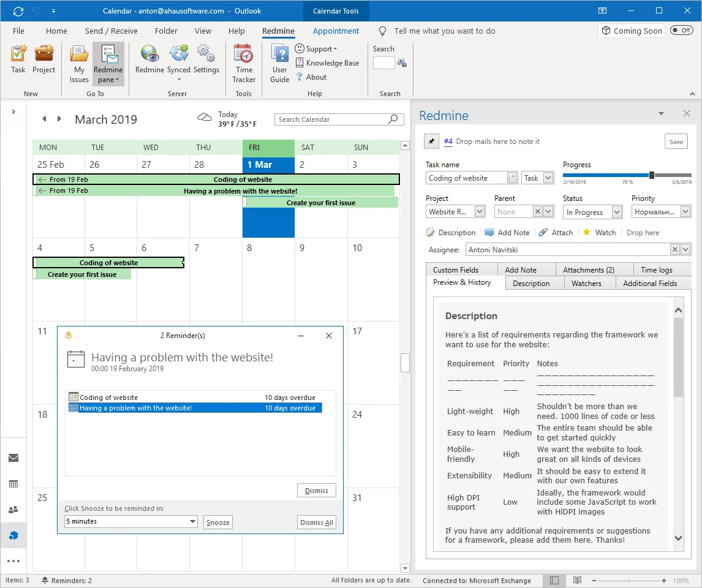Click the Save button in Redmine pane
The width and height of the screenshot is (702, 588).
676,142
